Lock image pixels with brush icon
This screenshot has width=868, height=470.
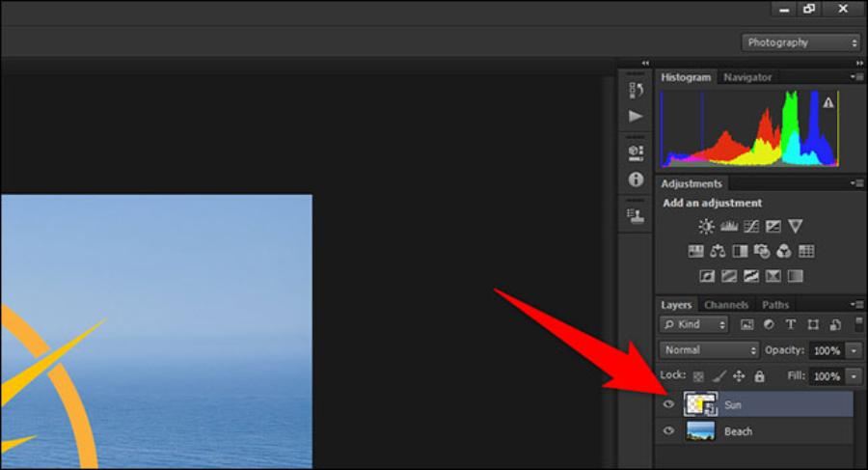point(719,377)
